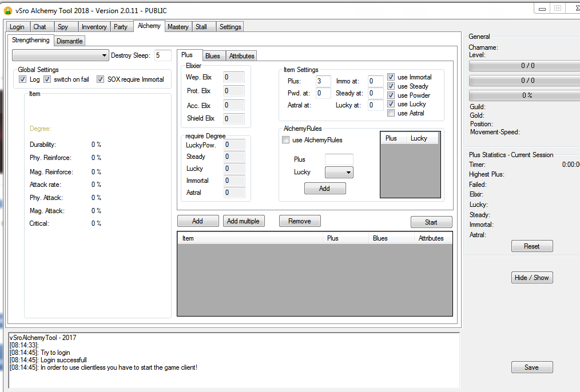Click the Add button in AlchemyRules
Screen dimensions: 580x392
[x=325, y=189]
